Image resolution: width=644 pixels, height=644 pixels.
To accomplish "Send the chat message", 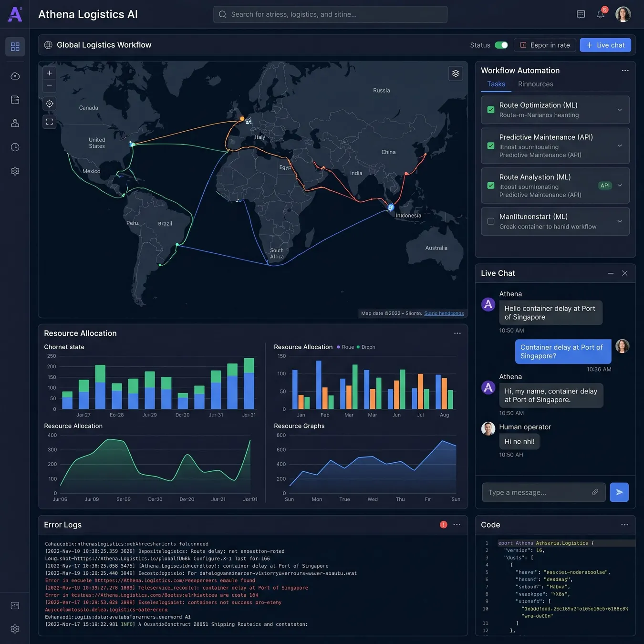I will point(619,492).
